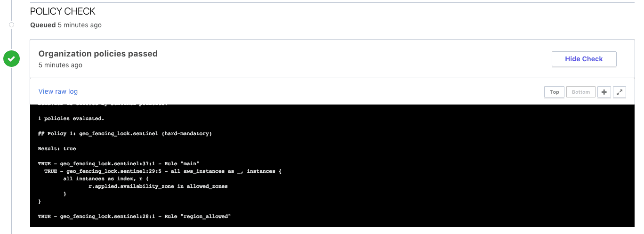Jump to log Top button
Viewport: 644px width, 234px height.
pos(554,92)
